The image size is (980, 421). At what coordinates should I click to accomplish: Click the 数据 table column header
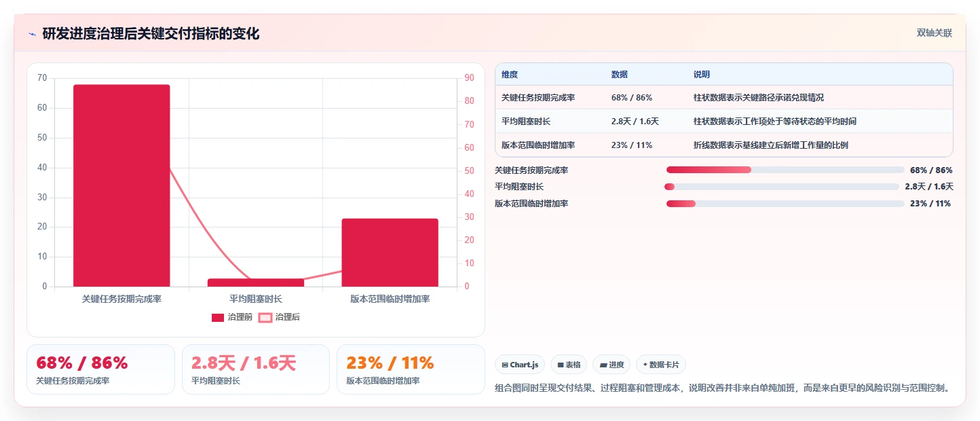pyautogui.click(x=620, y=75)
